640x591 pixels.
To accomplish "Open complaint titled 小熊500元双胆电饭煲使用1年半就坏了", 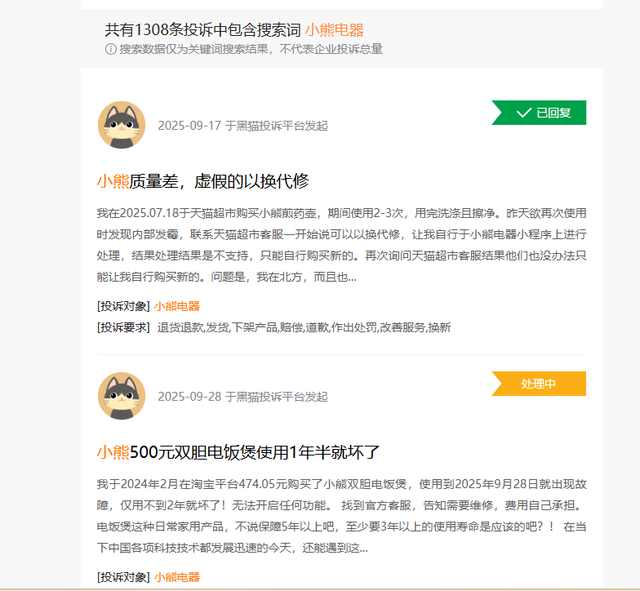I will (x=238, y=452).
